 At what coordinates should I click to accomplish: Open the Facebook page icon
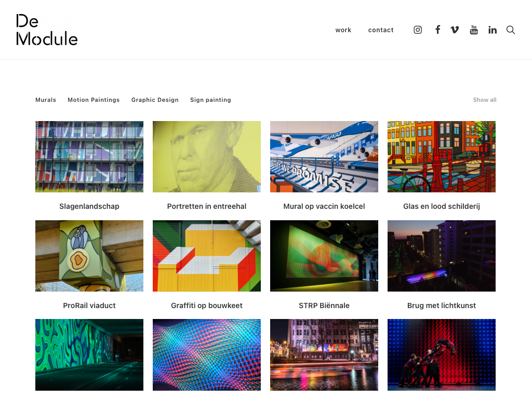point(437,30)
